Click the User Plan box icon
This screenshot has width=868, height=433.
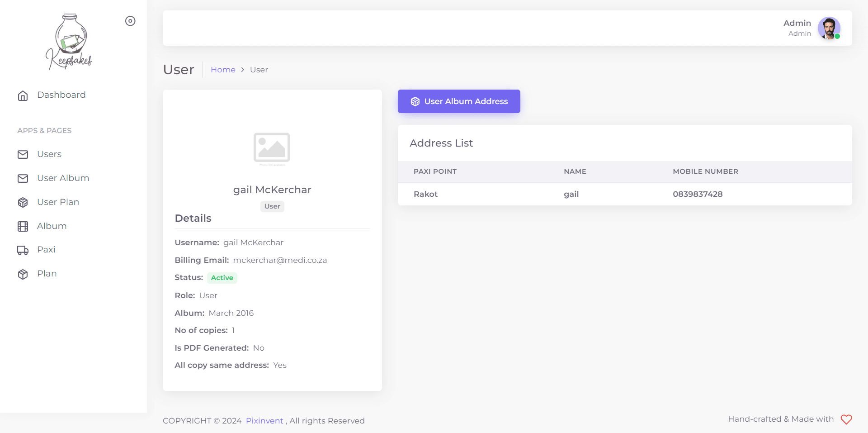(23, 203)
